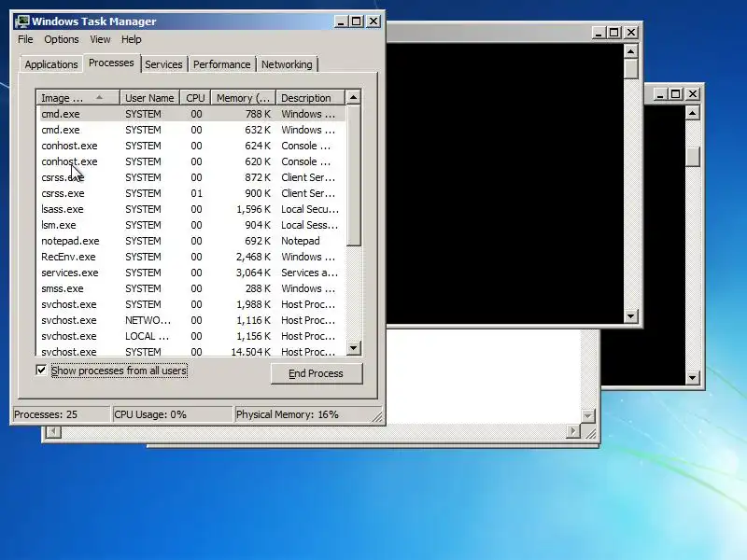Sort by User Name column header
Viewport: 747px width, 560px height.
149,98
